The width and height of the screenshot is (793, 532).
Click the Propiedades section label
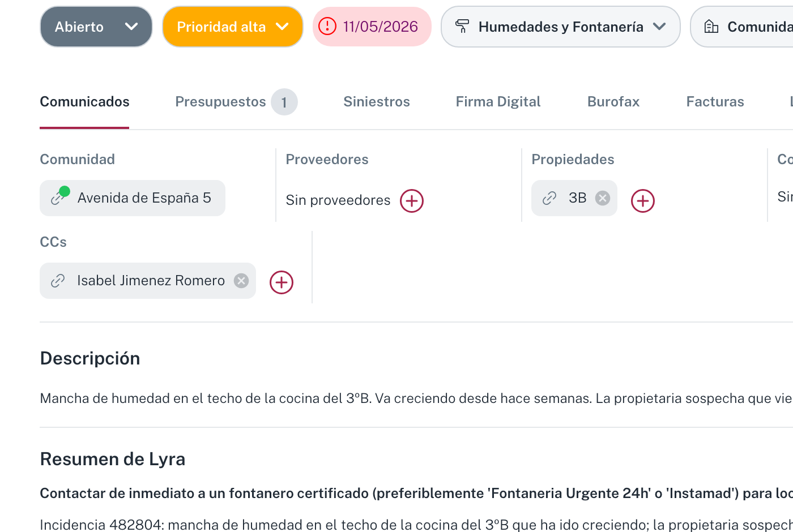tap(573, 160)
